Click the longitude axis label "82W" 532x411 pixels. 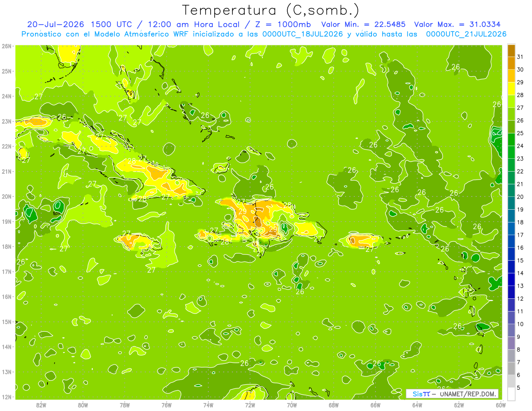pyautogui.click(x=41, y=405)
